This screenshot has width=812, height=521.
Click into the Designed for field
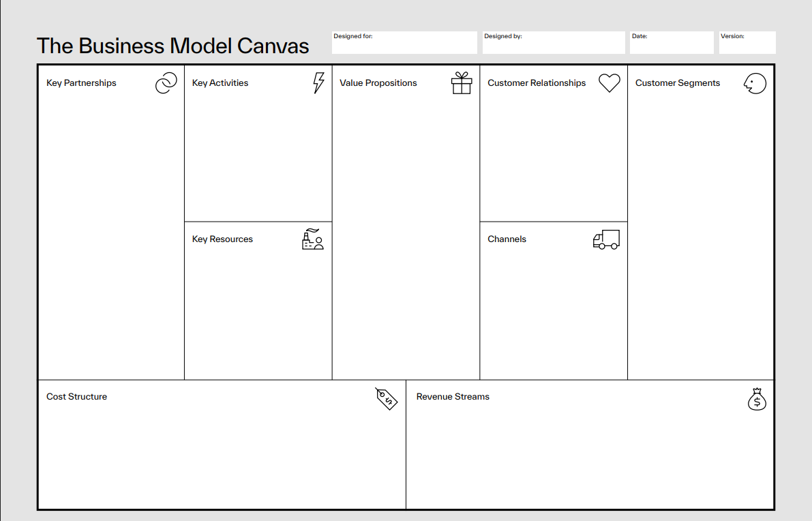(404, 42)
